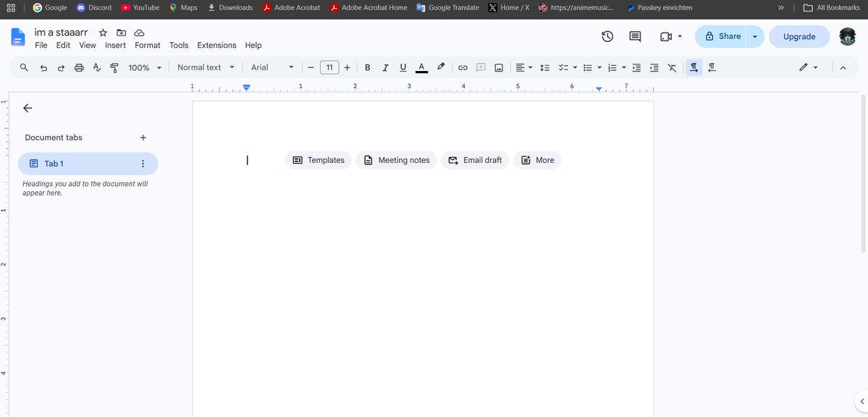868x417 pixels.
Task: Open the Arial font dropdown
Action: point(271,67)
